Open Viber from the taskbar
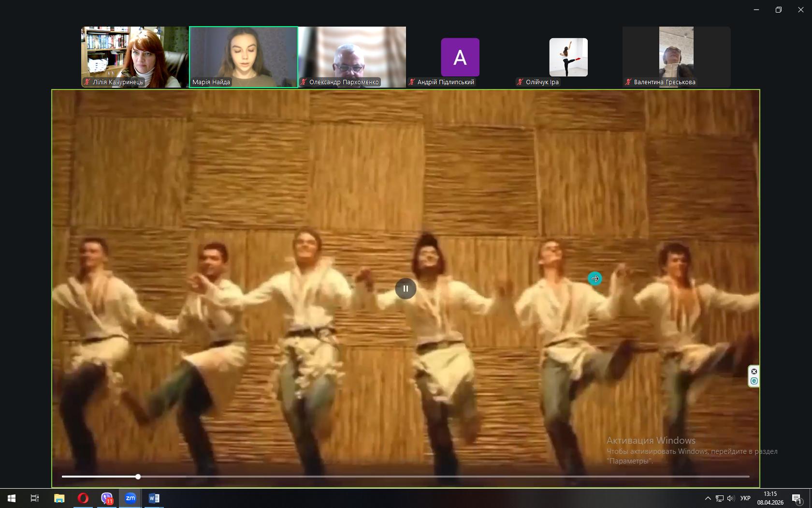The width and height of the screenshot is (812, 508). pos(107,498)
